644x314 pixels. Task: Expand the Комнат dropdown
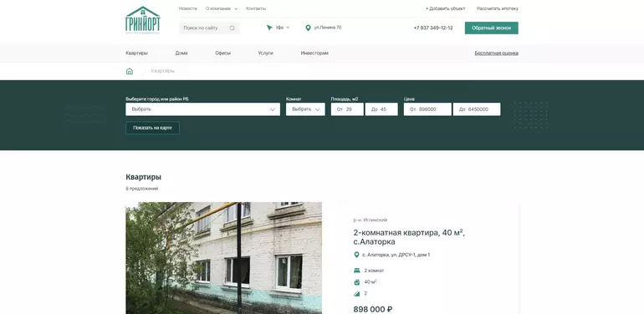305,109
